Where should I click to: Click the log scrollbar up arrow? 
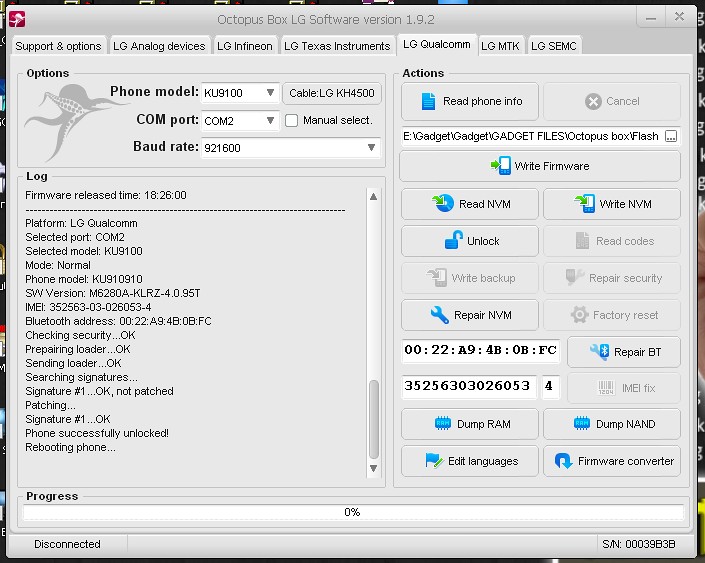coord(373,197)
